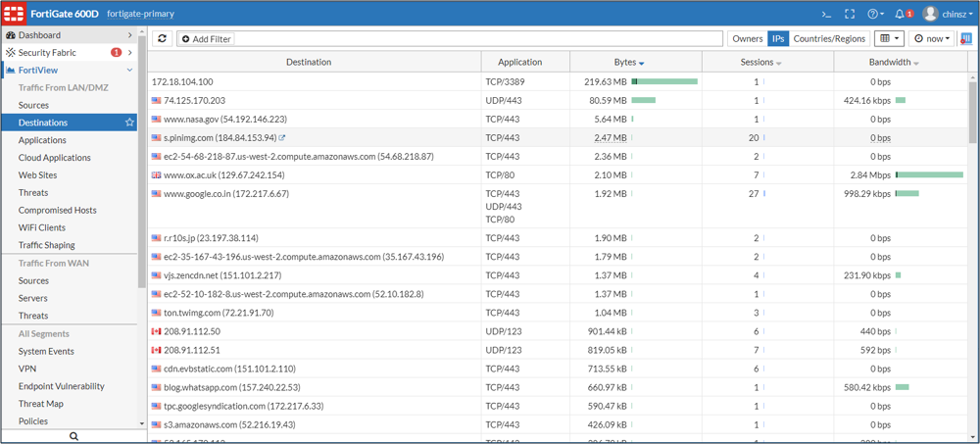Click the bytes bar for 74.125.170.203
Viewport: 980px width, 444px height.
tap(643, 100)
